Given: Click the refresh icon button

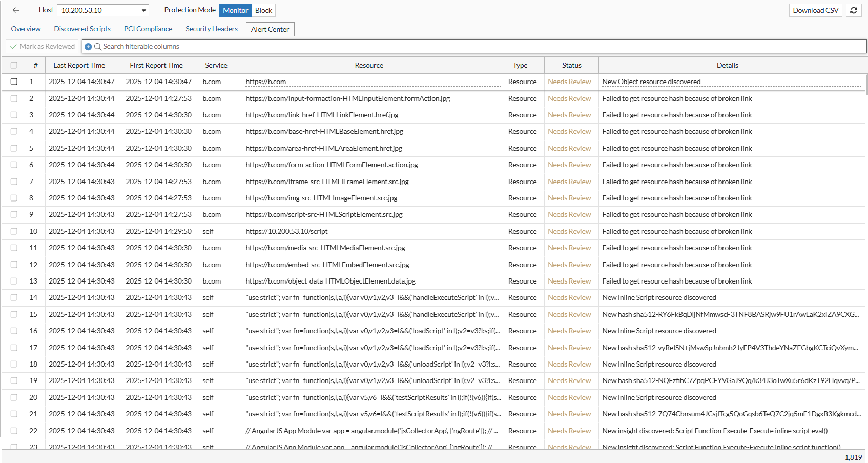Looking at the screenshot, I should coord(854,10).
